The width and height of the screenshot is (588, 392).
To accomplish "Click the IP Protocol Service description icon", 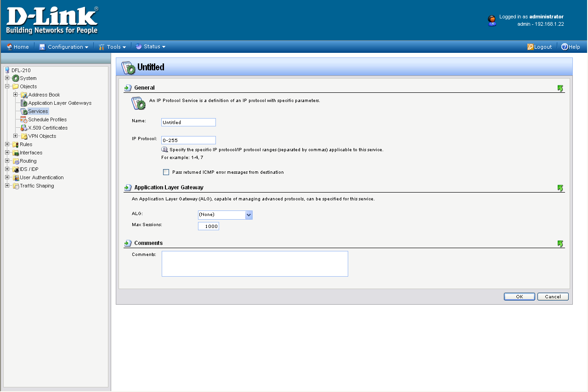I will click(139, 103).
